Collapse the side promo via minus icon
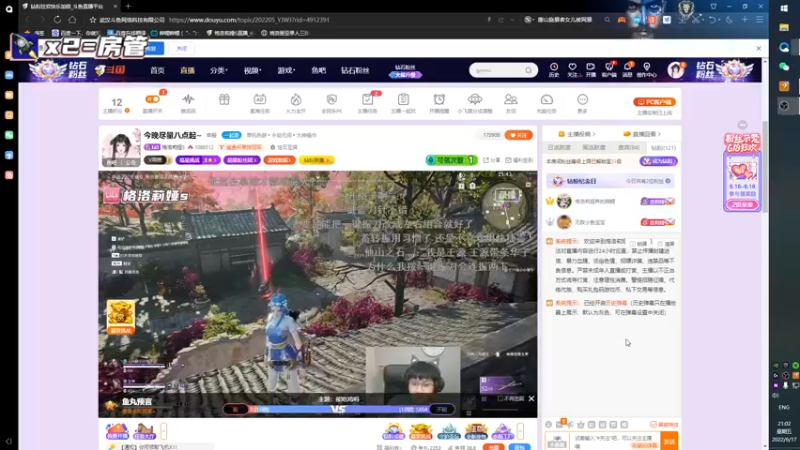 point(742,125)
